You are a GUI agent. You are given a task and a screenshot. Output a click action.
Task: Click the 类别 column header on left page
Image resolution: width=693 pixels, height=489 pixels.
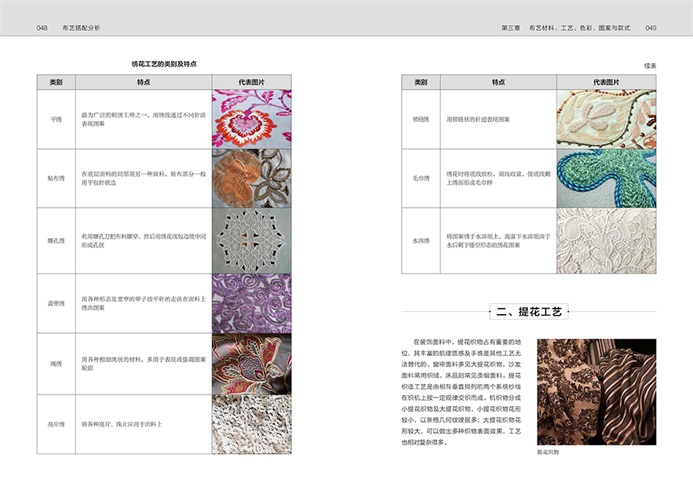(x=55, y=82)
